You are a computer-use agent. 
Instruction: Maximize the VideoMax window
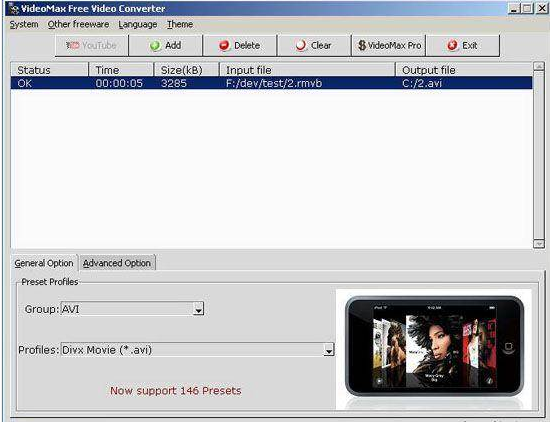click(527, 8)
